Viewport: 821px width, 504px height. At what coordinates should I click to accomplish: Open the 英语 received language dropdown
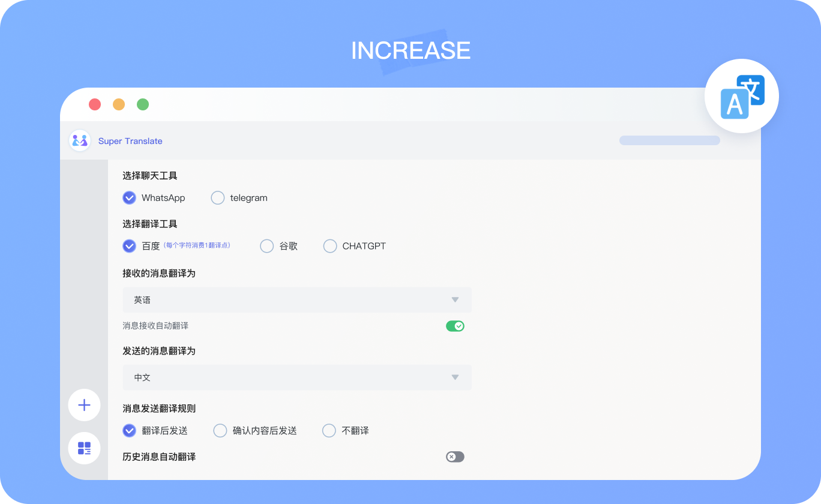296,300
